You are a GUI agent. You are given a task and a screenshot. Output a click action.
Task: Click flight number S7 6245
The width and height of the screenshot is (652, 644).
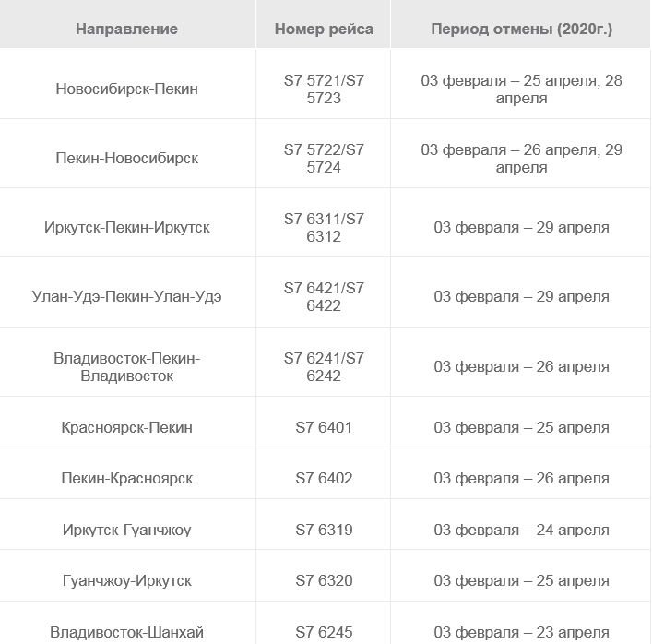324,632
